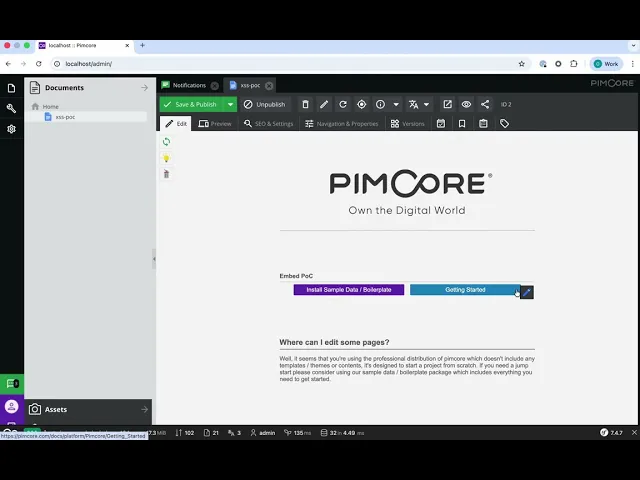
Task: Locate document in tree with target icon
Action: click(x=362, y=104)
